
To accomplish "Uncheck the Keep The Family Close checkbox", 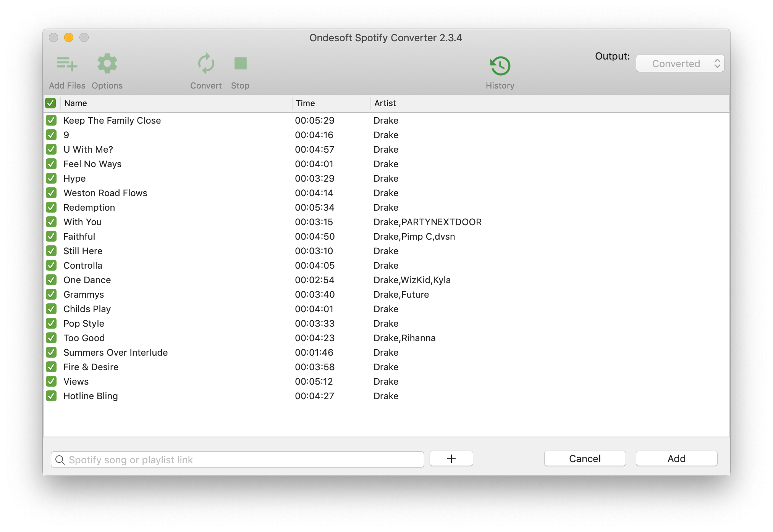I will click(x=51, y=121).
